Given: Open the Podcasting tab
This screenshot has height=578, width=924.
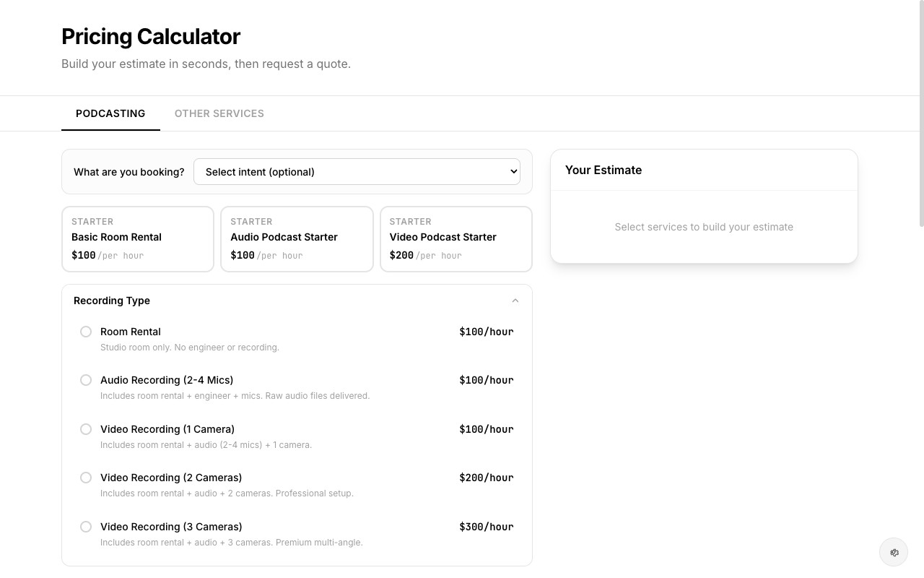Looking at the screenshot, I should click(110, 113).
